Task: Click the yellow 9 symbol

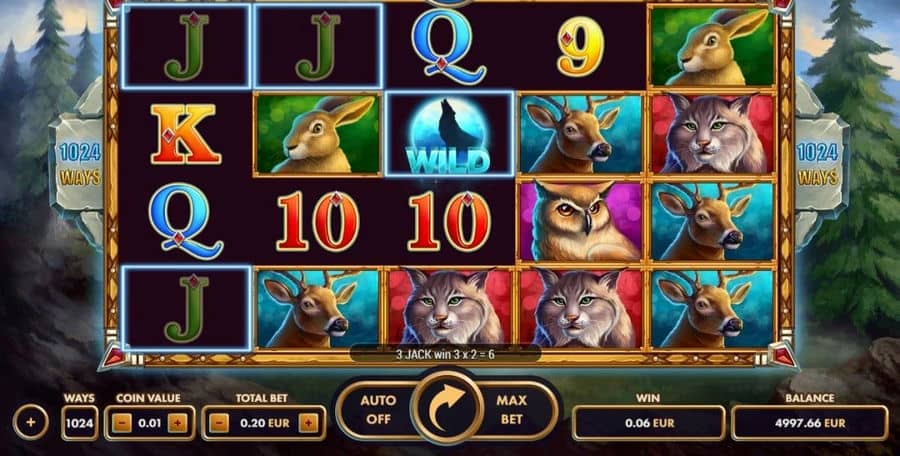Action: pyautogui.click(x=580, y=47)
